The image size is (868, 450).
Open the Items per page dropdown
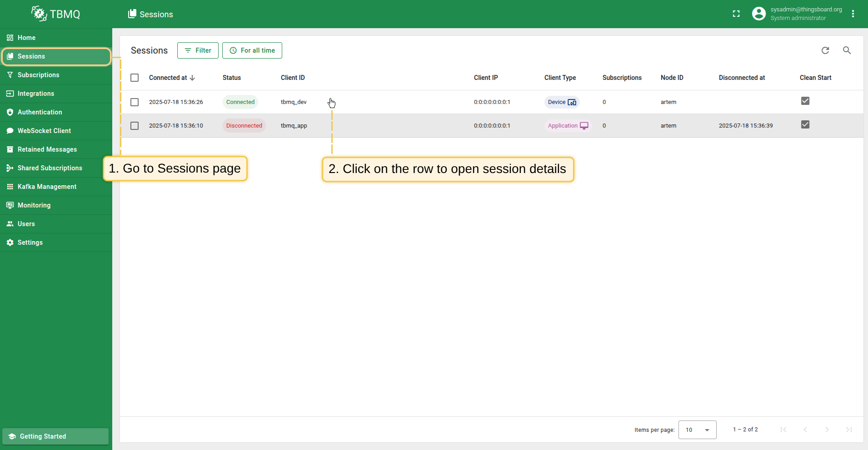click(x=697, y=430)
